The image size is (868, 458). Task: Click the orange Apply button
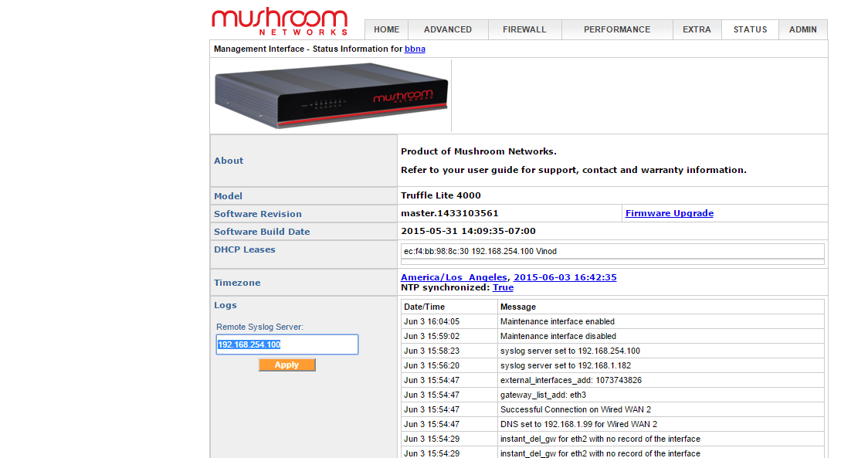click(x=287, y=365)
